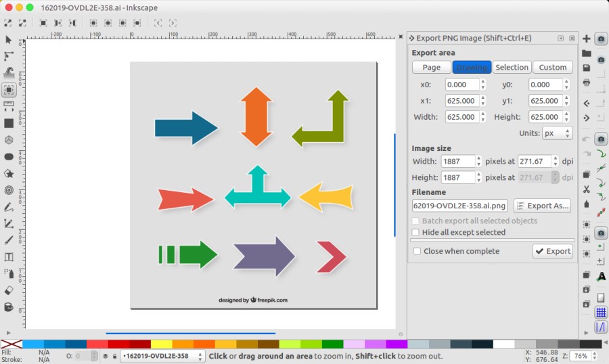This screenshot has height=364, width=609.
Task: Select the Node edit tool
Action: [x=9, y=56]
